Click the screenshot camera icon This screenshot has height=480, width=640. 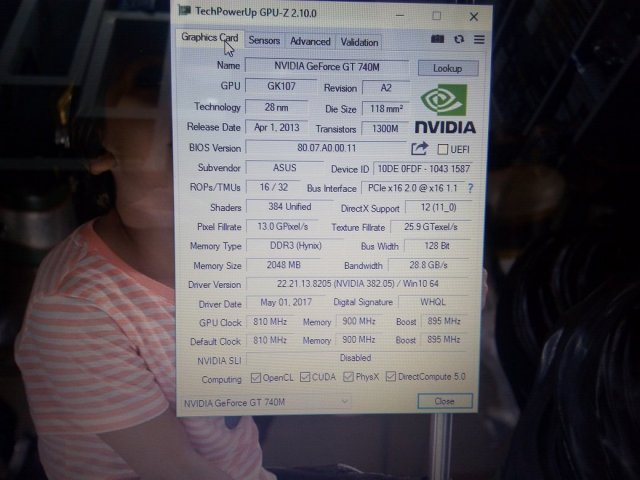point(437,40)
